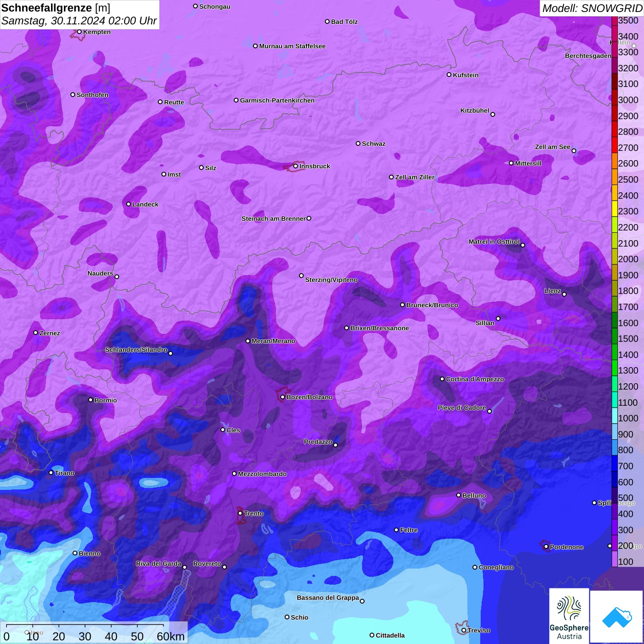Click the Riva del Garda label
The width and height of the screenshot is (644, 644).
point(159,563)
